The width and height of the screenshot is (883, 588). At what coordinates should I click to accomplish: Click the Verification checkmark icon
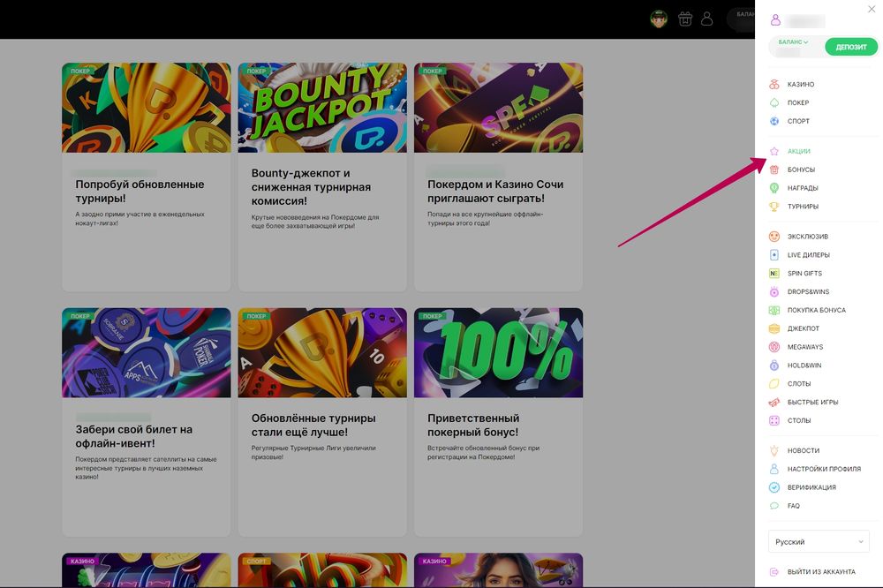click(x=774, y=487)
